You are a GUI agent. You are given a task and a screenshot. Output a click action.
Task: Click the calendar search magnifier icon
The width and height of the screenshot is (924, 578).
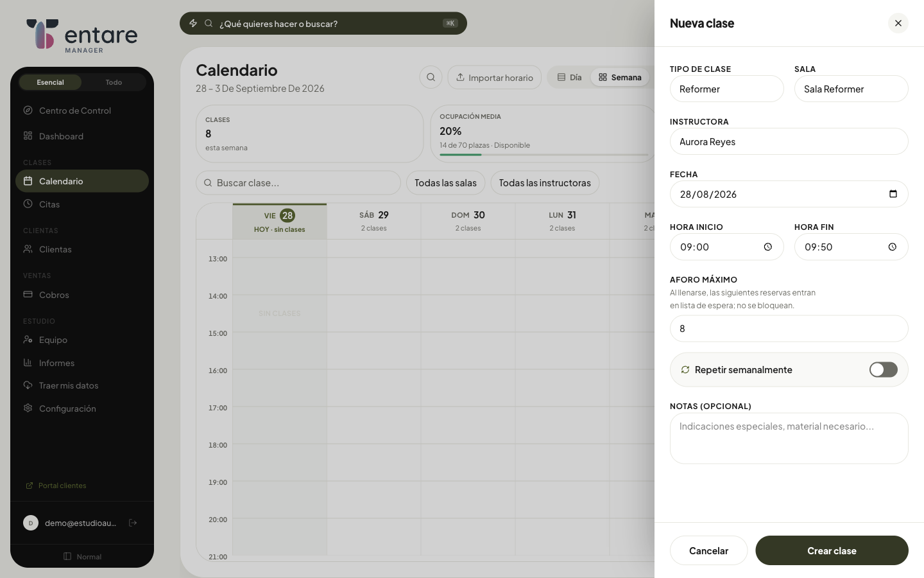coord(431,77)
